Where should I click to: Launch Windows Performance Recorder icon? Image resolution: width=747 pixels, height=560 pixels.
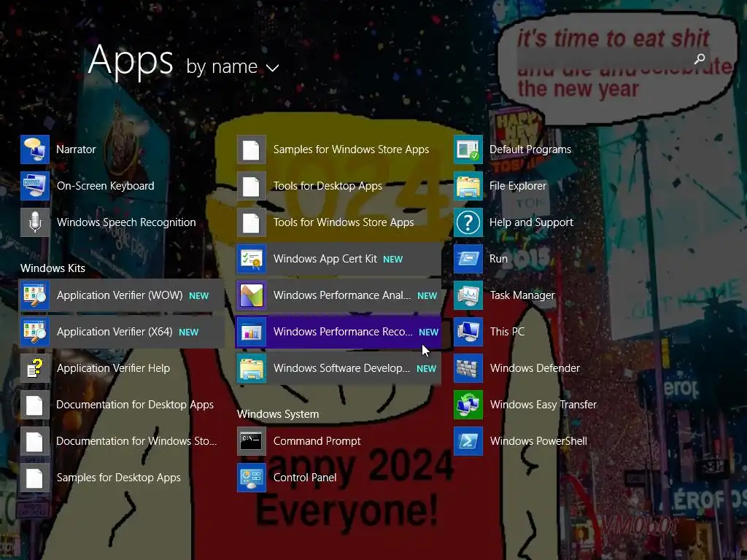click(x=252, y=332)
